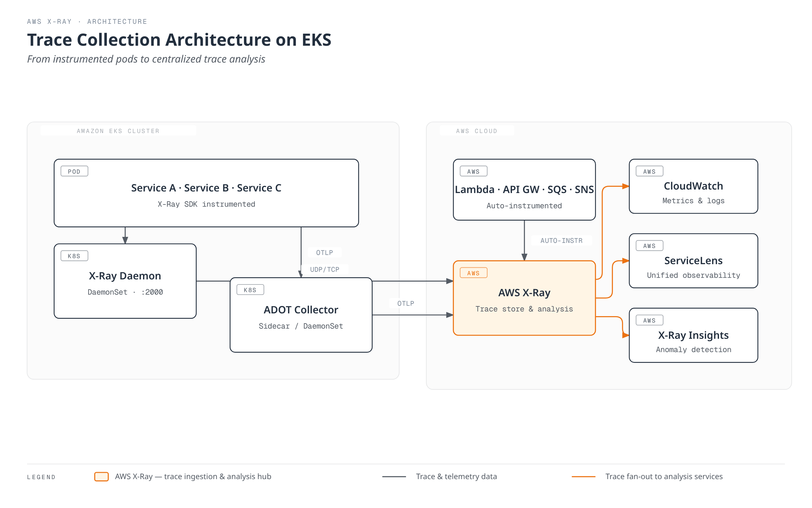The image size is (812, 508).
Task: Click the 'Trace Collection Architecture on EKS' title
Action: coord(179,40)
